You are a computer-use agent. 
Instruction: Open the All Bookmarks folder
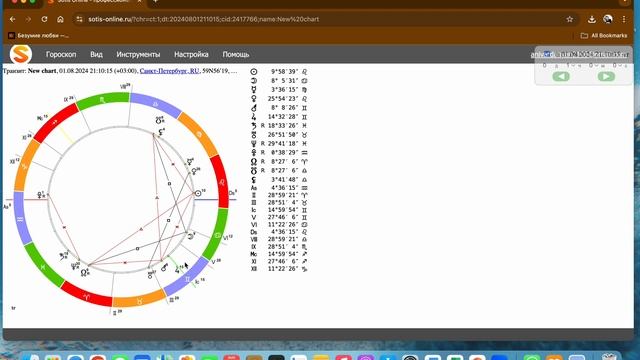coord(604,36)
